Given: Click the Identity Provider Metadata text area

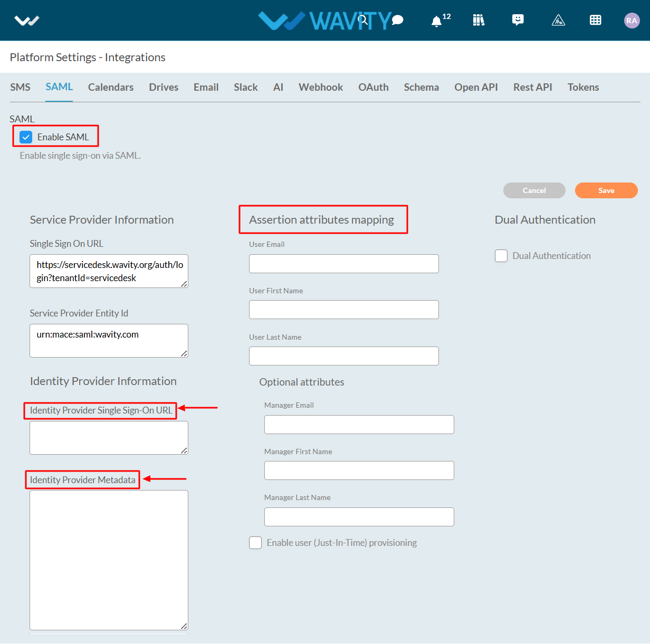Looking at the screenshot, I should pyautogui.click(x=109, y=560).
